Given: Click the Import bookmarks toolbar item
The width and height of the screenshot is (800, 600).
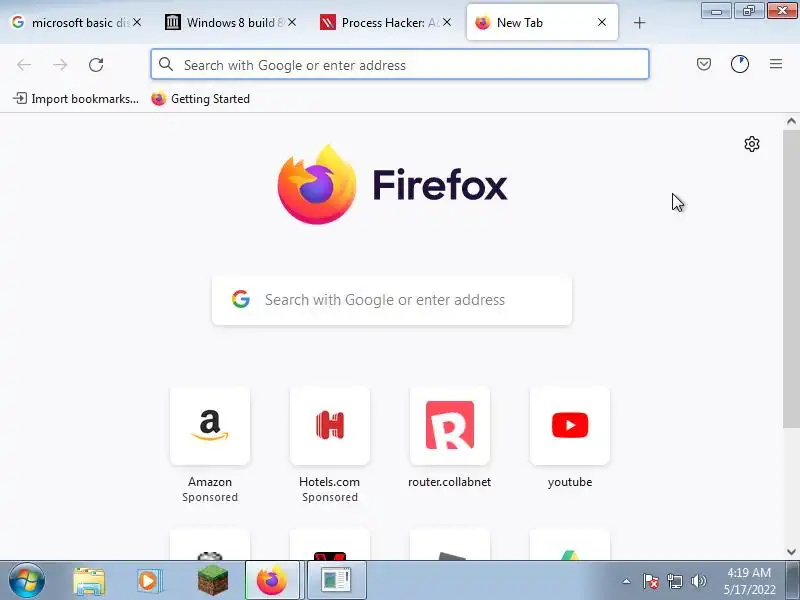Looking at the screenshot, I should coord(76,98).
